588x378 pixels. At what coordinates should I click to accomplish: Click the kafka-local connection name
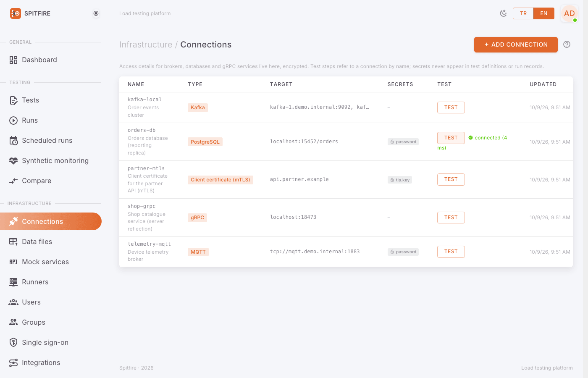[x=145, y=100]
